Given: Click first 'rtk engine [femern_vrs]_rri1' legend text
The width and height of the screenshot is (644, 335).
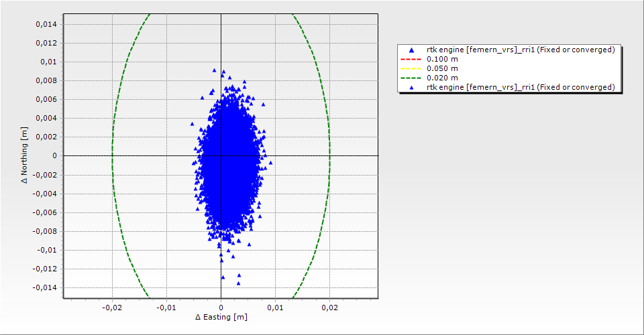Looking at the screenshot, I should click(521, 50).
